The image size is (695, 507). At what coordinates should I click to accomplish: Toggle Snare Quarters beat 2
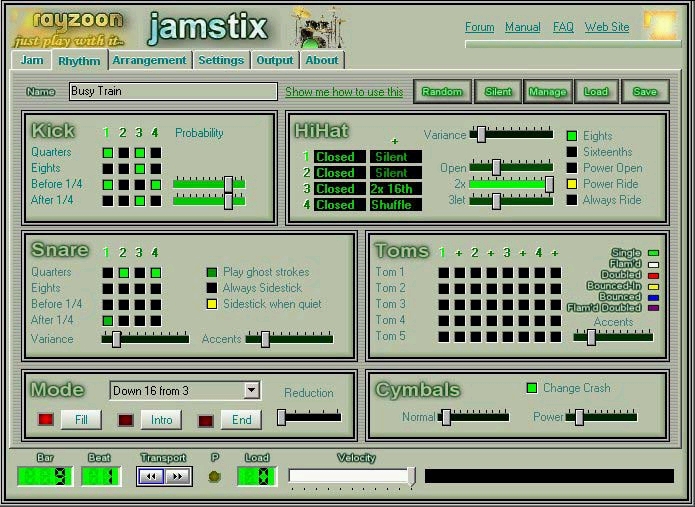[124, 273]
